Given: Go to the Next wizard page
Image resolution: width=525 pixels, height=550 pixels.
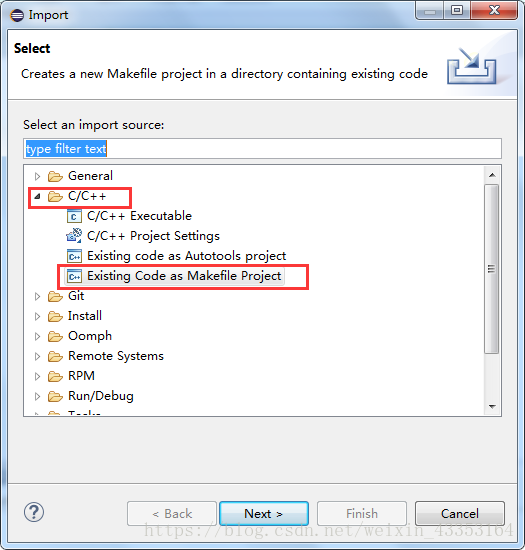Looking at the screenshot, I should [264, 514].
